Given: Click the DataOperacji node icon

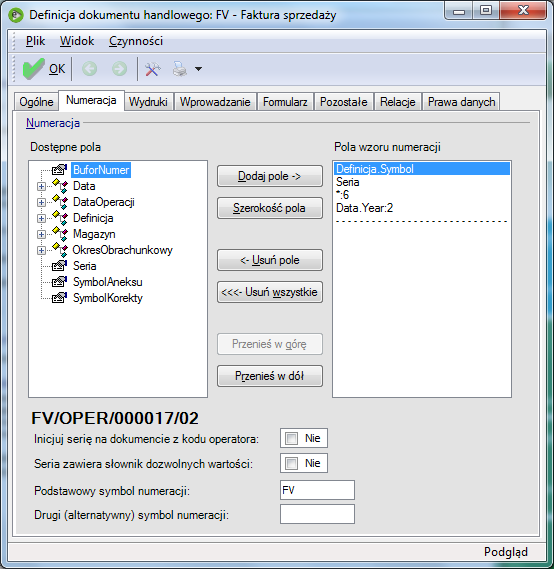Looking at the screenshot, I should [59, 202].
